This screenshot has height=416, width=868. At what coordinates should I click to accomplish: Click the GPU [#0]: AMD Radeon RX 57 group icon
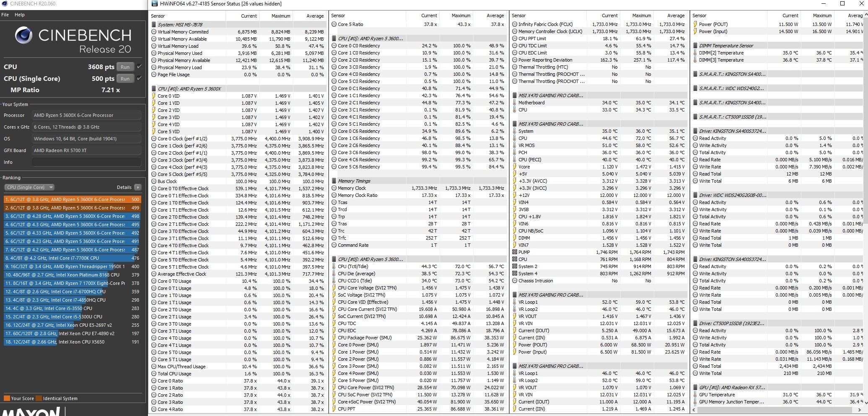click(695, 388)
